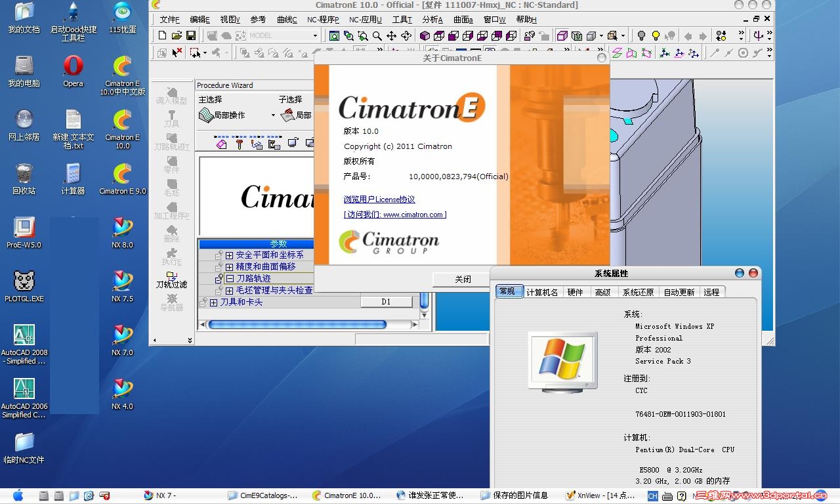
Task: Expand the NC guide panel double chevron
Action: tap(190, 340)
